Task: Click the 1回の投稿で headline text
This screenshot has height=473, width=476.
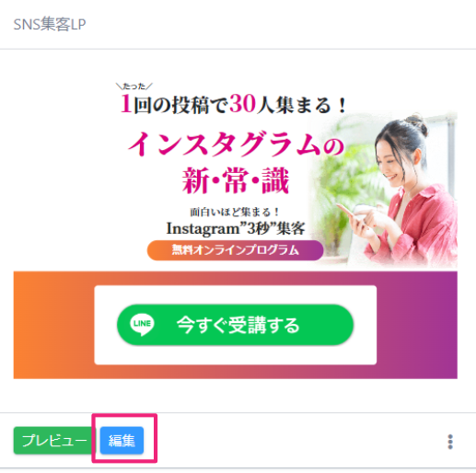Action: point(174,104)
